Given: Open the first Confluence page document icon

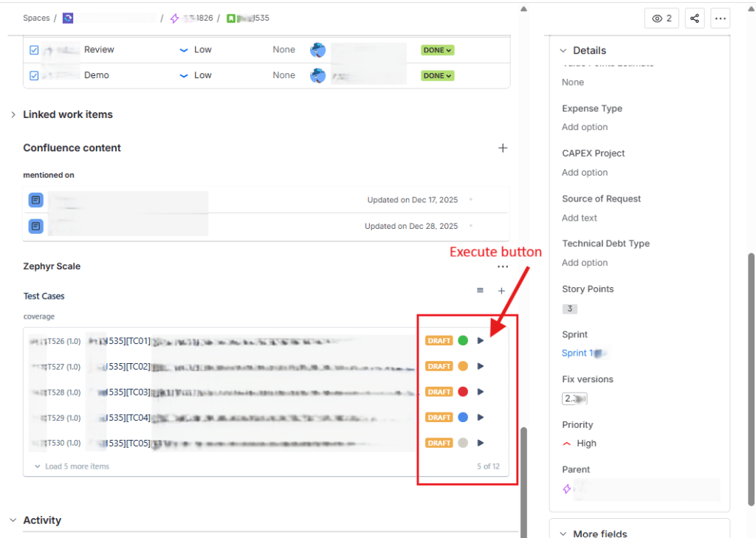Looking at the screenshot, I should [x=35, y=199].
